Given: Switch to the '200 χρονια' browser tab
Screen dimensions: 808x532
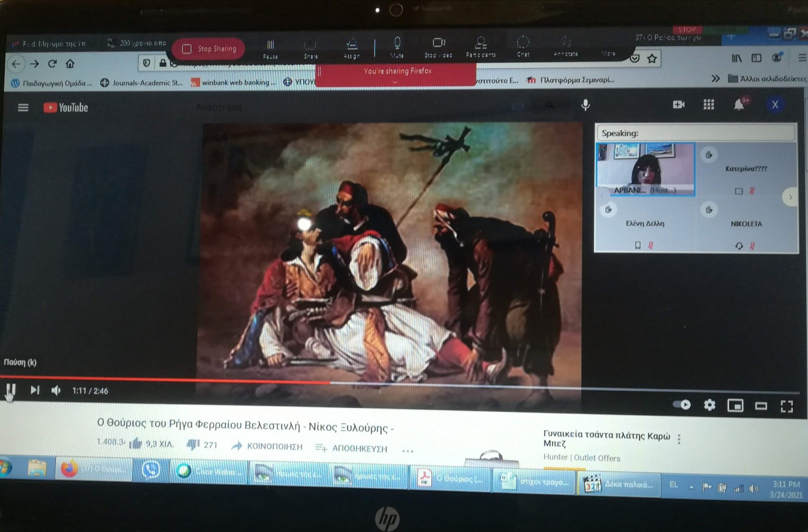Looking at the screenshot, I should pos(138,43).
